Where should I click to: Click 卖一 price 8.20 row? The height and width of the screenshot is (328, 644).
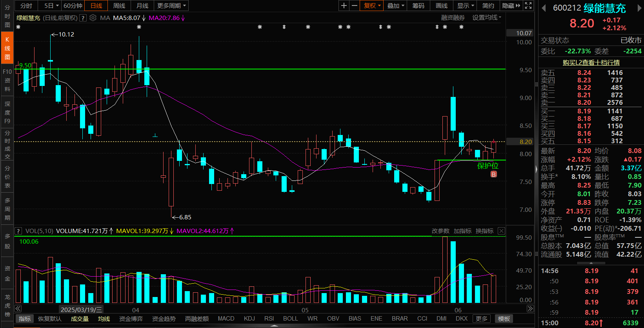(591, 102)
